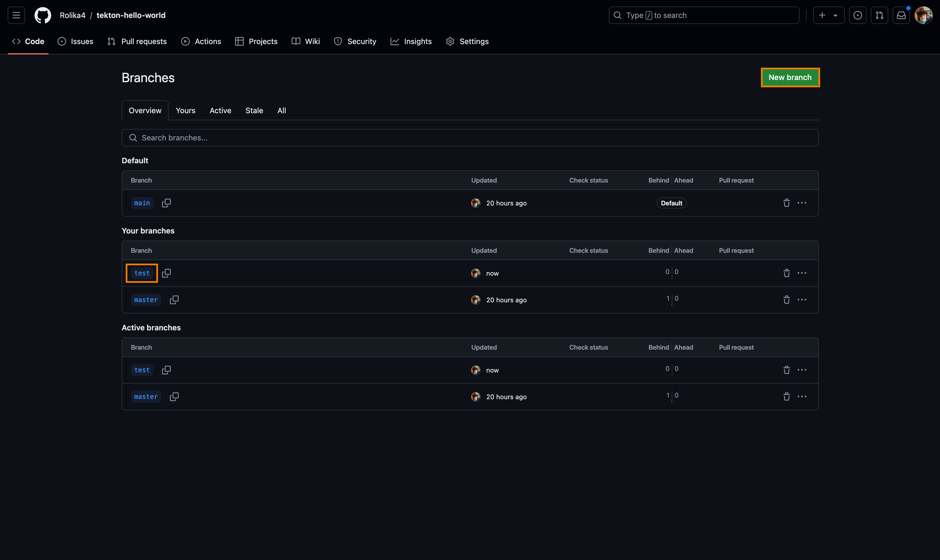Open more options for main branch
This screenshot has height=560, width=940.
click(802, 203)
